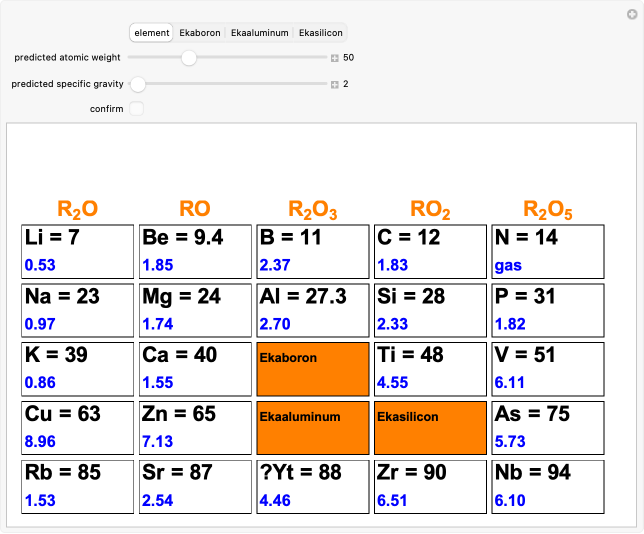Viewport: 644px width, 534px height.
Task: Click the Zn = 65 element box
Action: (195, 429)
